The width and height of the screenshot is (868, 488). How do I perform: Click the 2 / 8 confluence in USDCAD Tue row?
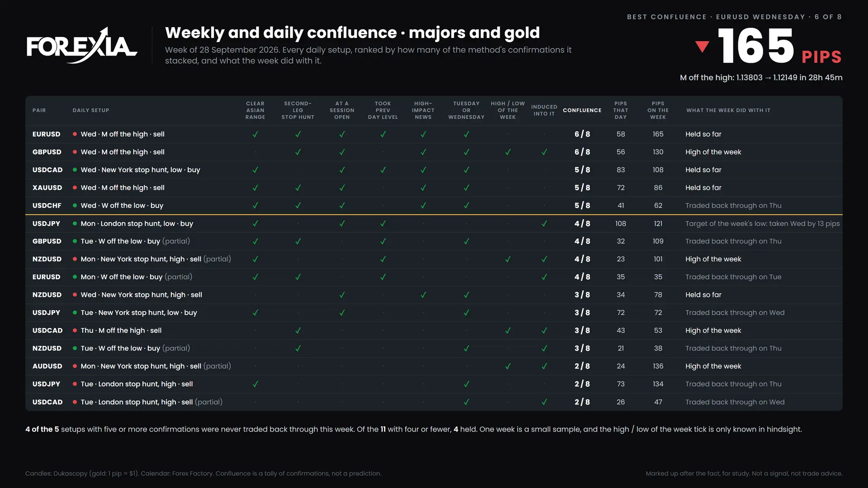click(582, 402)
